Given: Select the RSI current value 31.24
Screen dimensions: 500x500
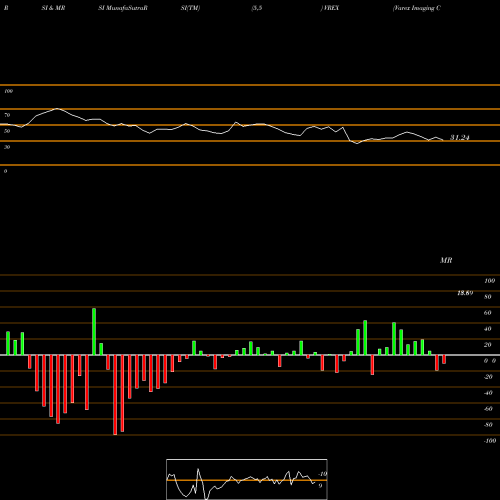Looking at the screenshot, I should (x=460, y=137).
